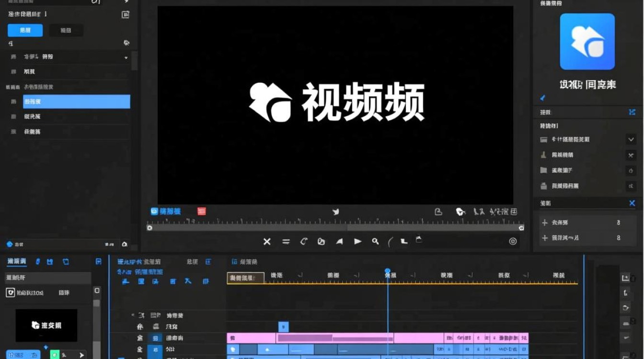Click the small button on the fourth right-panel row

pyautogui.click(x=631, y=186)
